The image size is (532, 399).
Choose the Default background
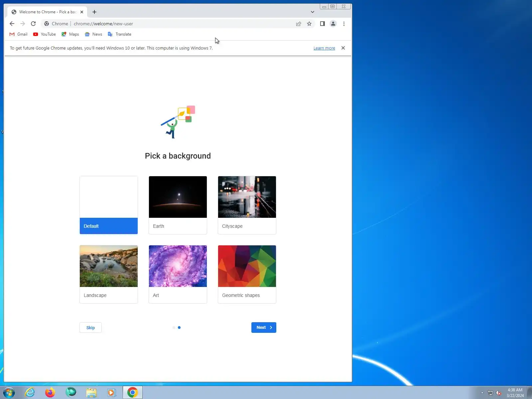pos(109,205)
